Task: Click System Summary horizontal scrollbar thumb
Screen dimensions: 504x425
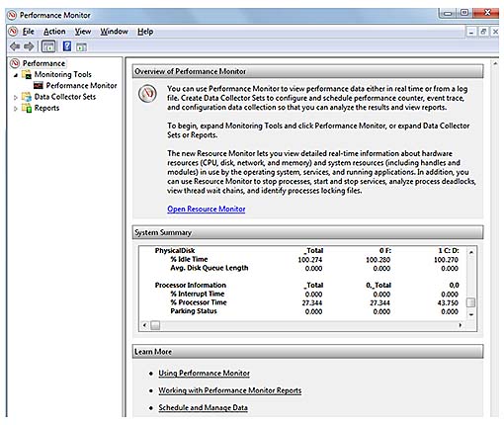Action: (x=155, y=325)
